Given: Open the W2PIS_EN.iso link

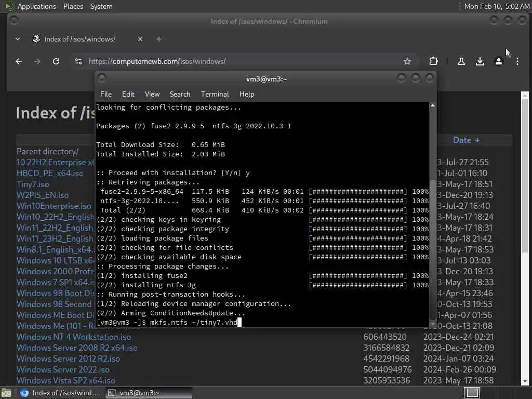Looking at the screenshot, I should 43,195.
